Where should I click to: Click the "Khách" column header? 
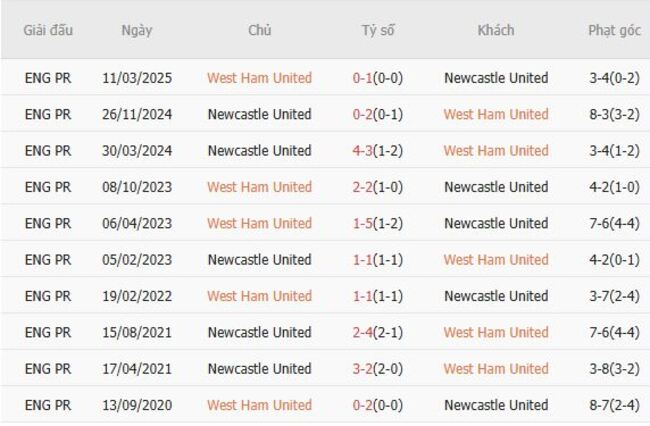pyautogui.click(x=496, y=30)
